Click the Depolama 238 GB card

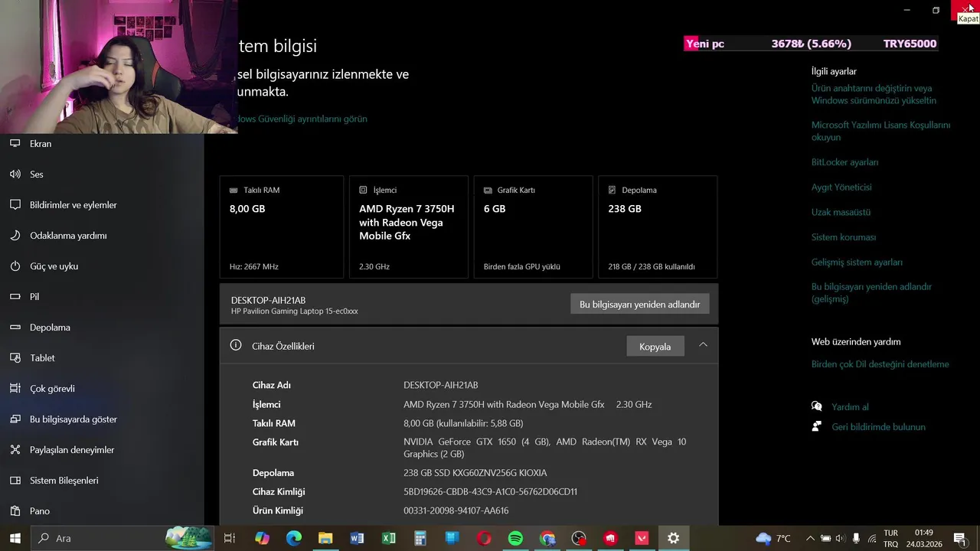point(658,227)
